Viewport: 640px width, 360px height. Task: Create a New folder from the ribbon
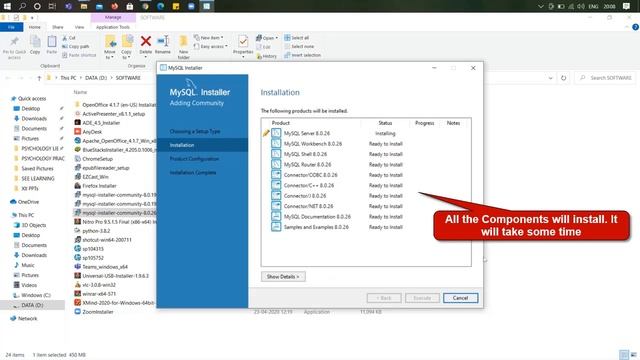pyautogui.click(x=184, y=47)
